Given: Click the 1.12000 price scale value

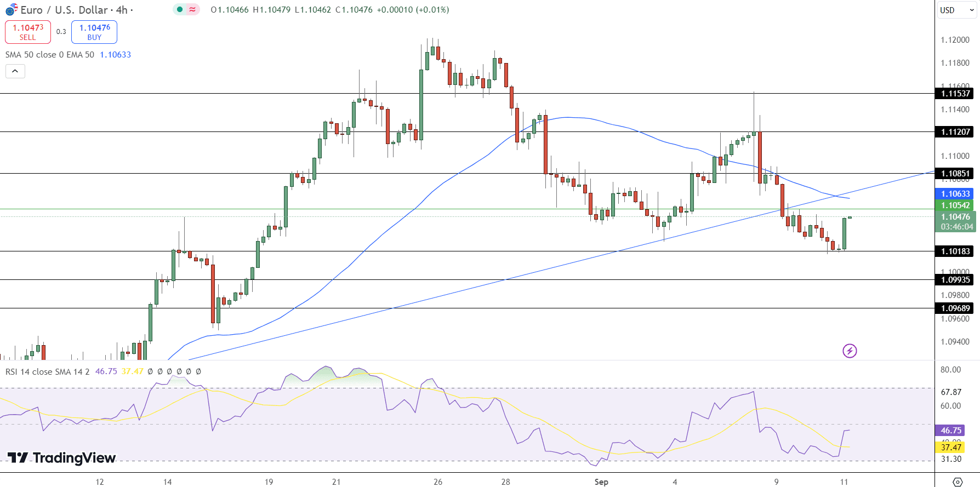Looking at the screenshot, I should coord(955,40).
